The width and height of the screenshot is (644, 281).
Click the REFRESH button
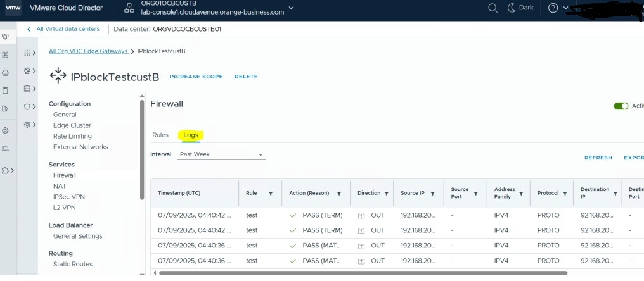(x=598, y=158)
